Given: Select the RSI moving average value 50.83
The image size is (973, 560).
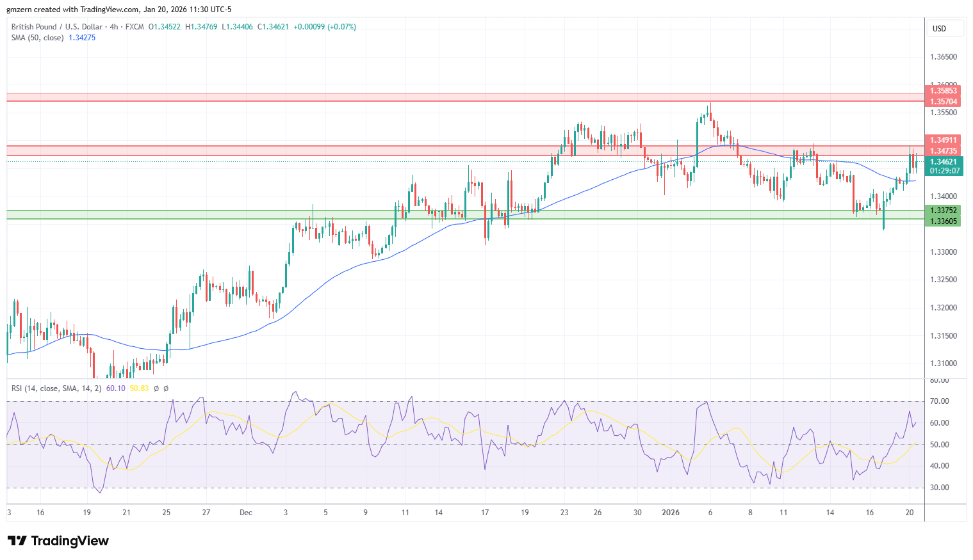Looking at the screenshot, I should 139,388.
